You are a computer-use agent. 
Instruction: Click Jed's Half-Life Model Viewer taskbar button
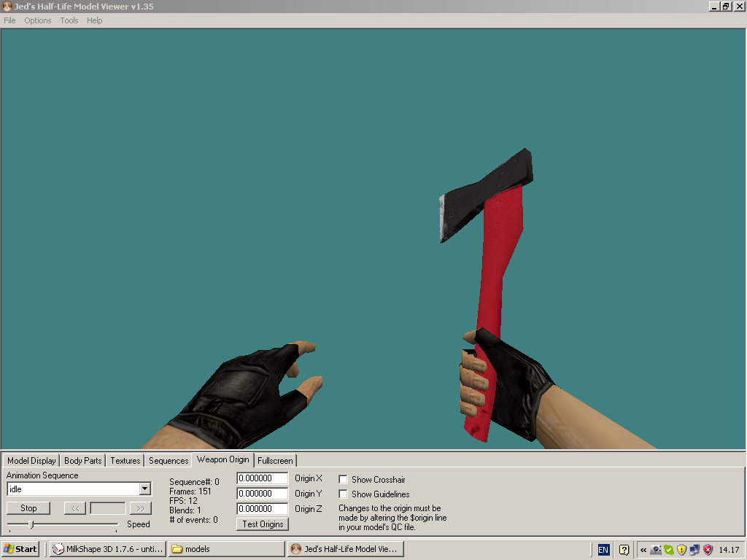click(x=345, y=548)
